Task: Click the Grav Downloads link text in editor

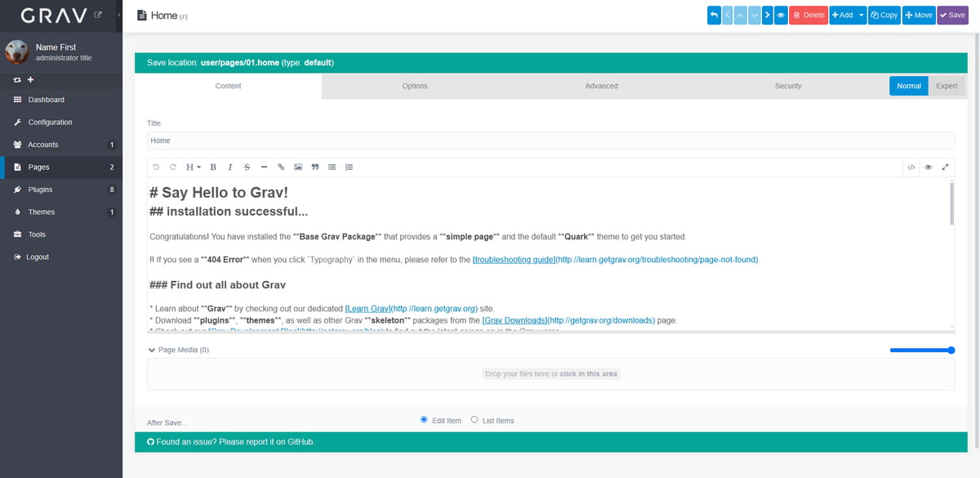Action: tap(514, 320)
